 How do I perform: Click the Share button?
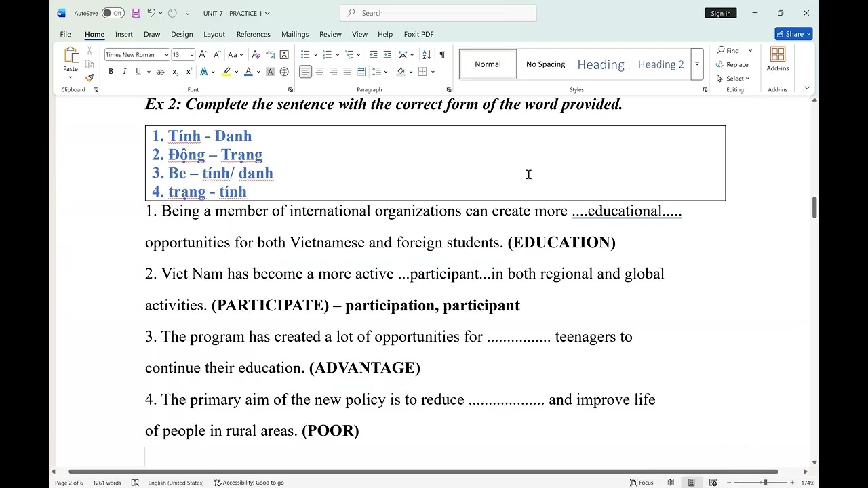click(793, 34)
